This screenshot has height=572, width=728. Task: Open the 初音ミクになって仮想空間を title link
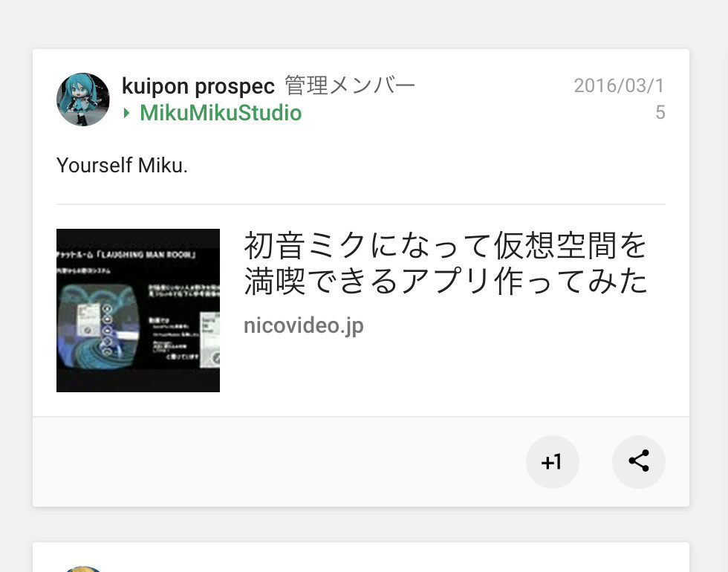point(445,246)
